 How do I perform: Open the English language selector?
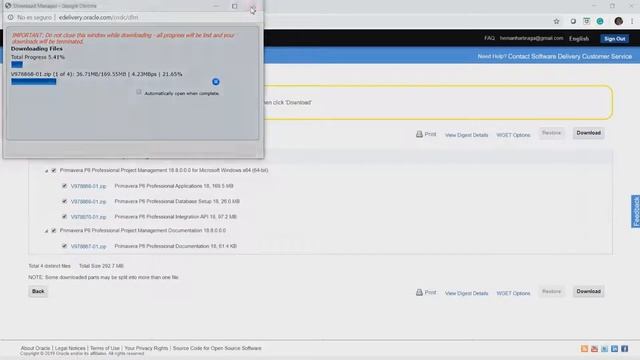tap(579, 39)
